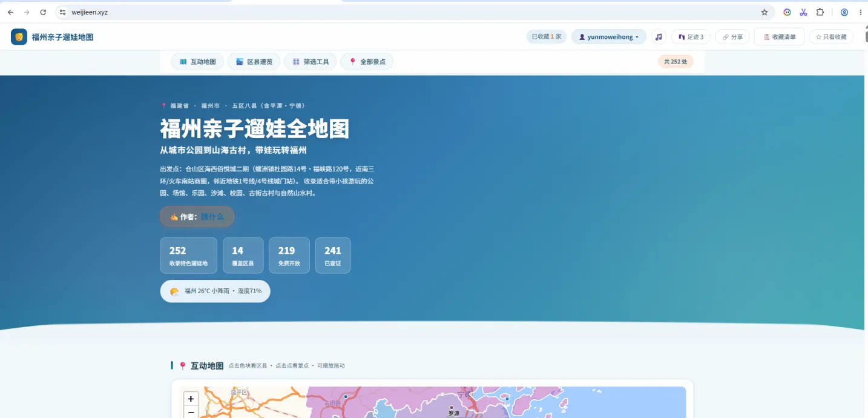868x418 pixels.
Task: Open the site information icon in the address bar
Action: (62, 12)
